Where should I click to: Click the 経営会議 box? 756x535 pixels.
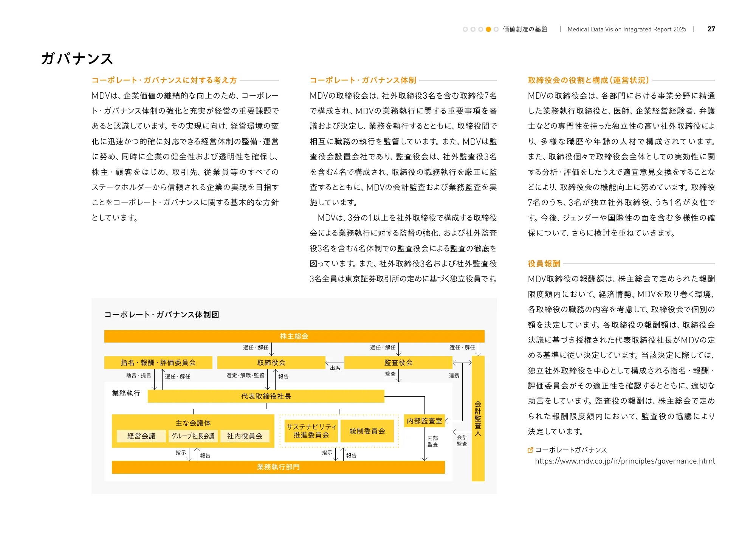[141, 436]
